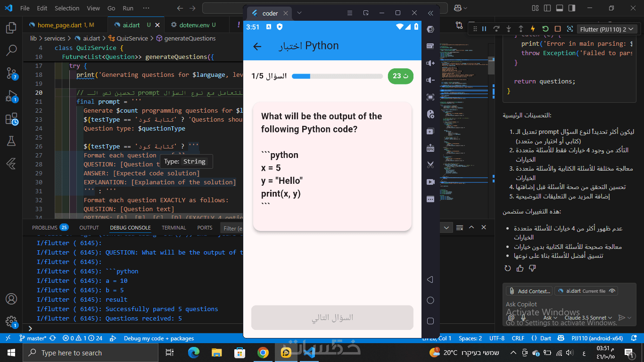The height and width of the screenshot is (362, 644).
Task: Open the Selection menu
Action: (x=67, y=8)
